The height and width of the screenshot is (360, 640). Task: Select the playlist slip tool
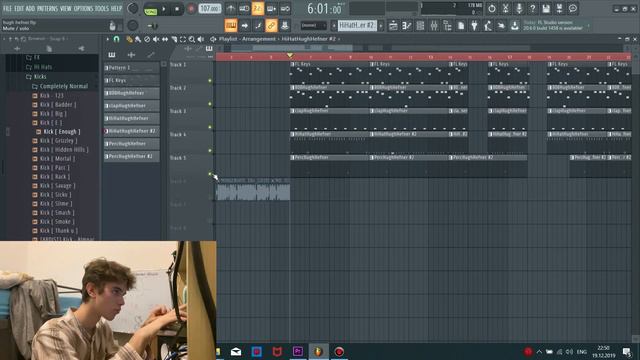(x=165, y=39)
